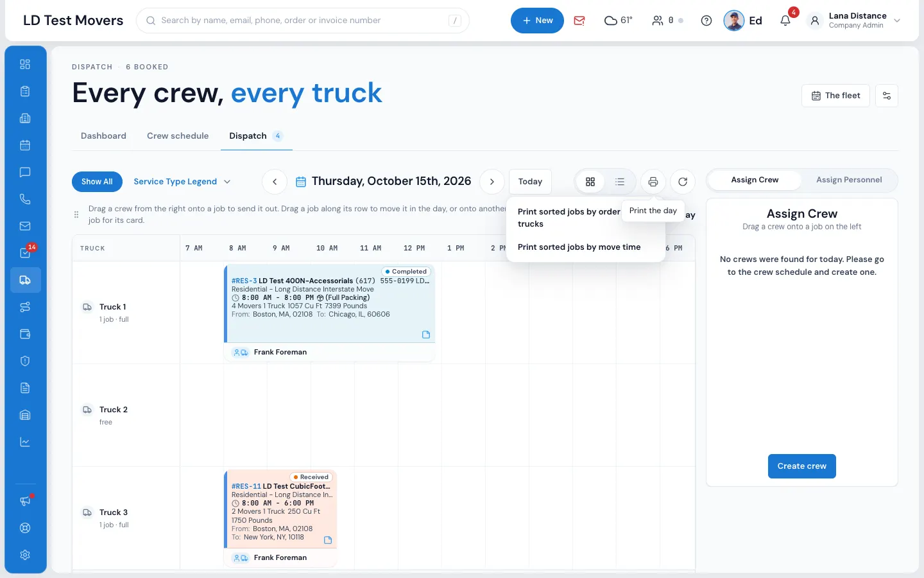Click the Show All button
The height and width of the screenshot is (578, 924).
(97, 182)
